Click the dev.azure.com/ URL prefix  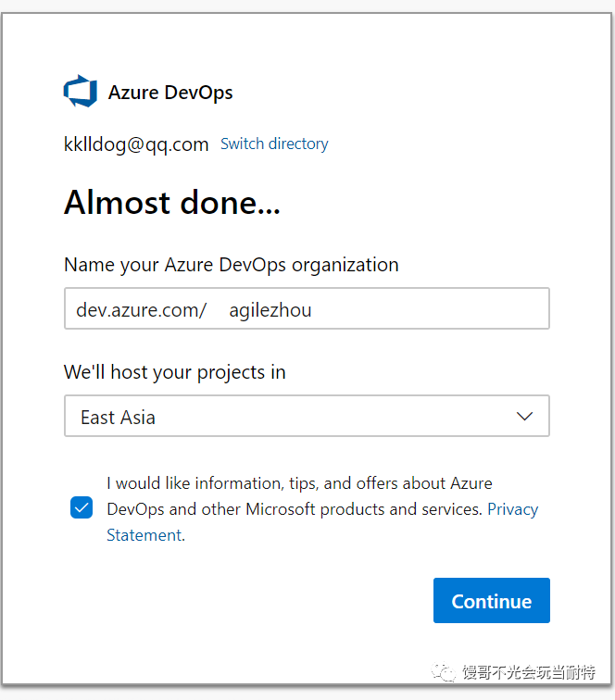pos(141,310)
